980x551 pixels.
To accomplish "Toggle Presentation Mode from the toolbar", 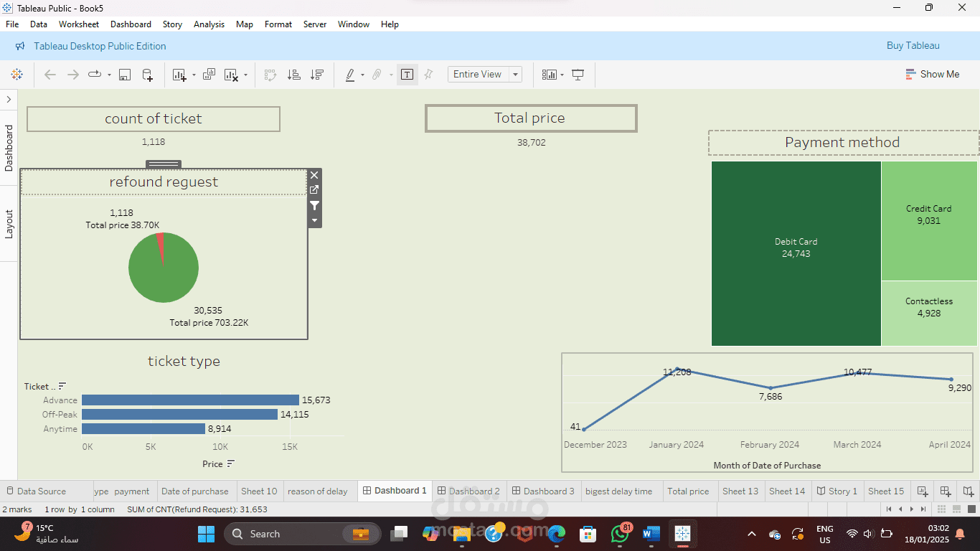I will pos(578,74).
